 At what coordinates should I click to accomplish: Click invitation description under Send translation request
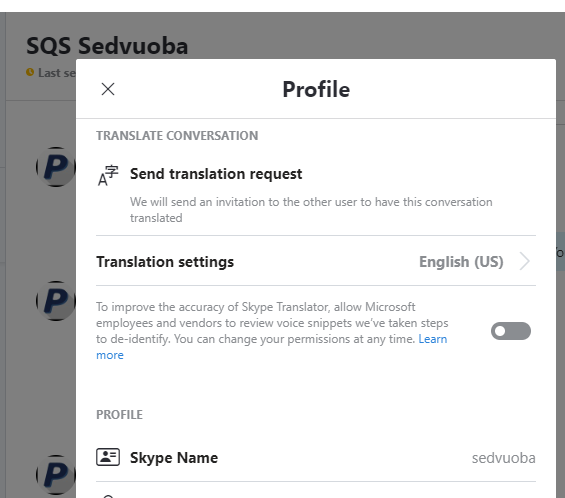[x=311, y=210]
